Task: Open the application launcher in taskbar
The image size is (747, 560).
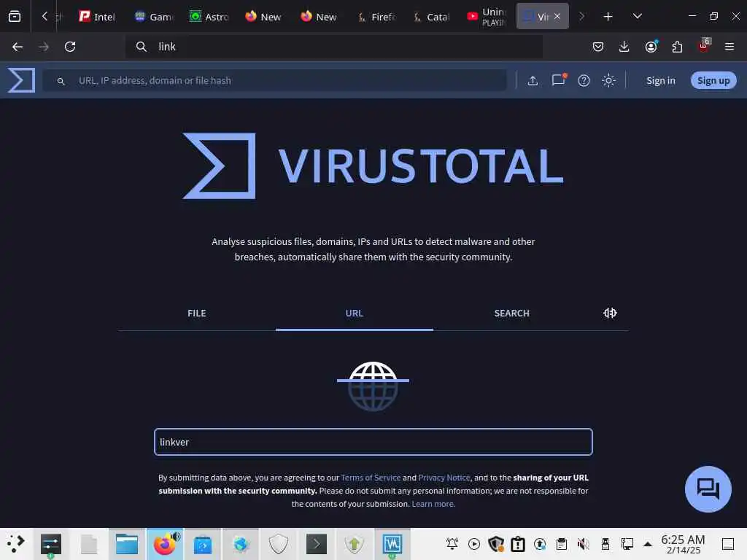Action: (16, 544)
